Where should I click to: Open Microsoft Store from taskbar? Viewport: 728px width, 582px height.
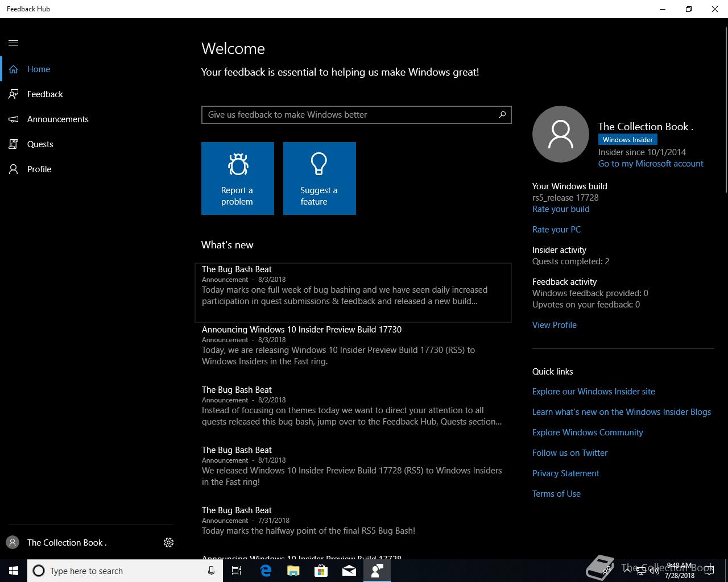coord(321,571)
